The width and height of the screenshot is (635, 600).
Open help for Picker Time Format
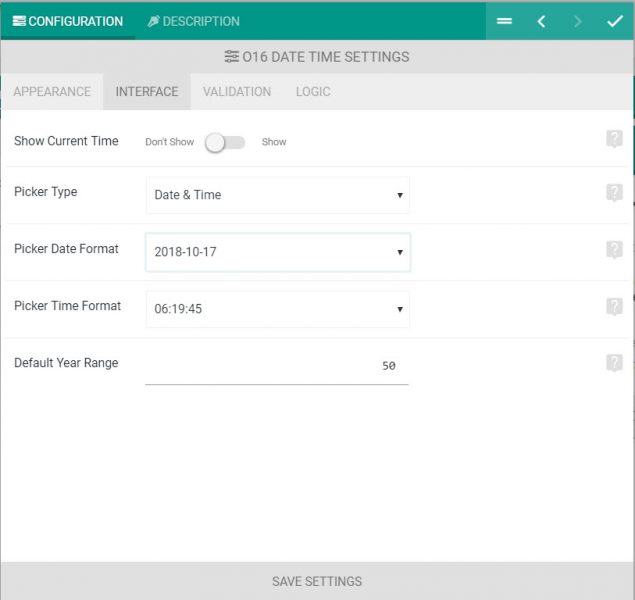coord(614,306)
